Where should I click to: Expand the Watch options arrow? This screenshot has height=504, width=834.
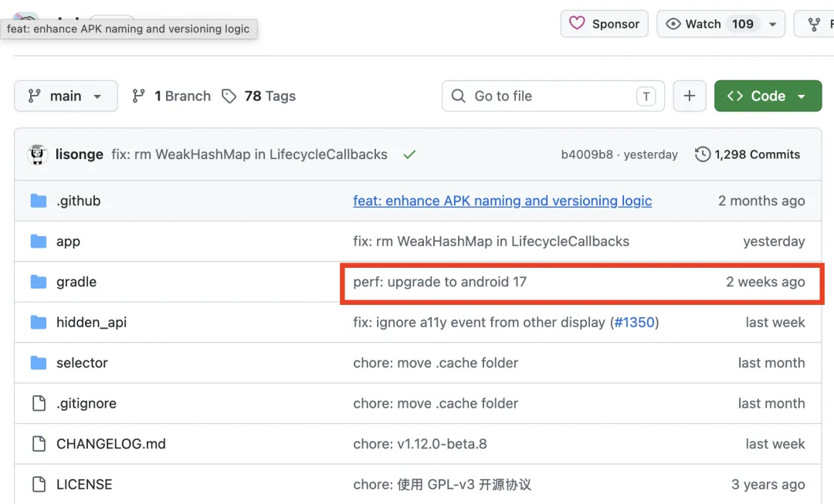tap(773, 25)
